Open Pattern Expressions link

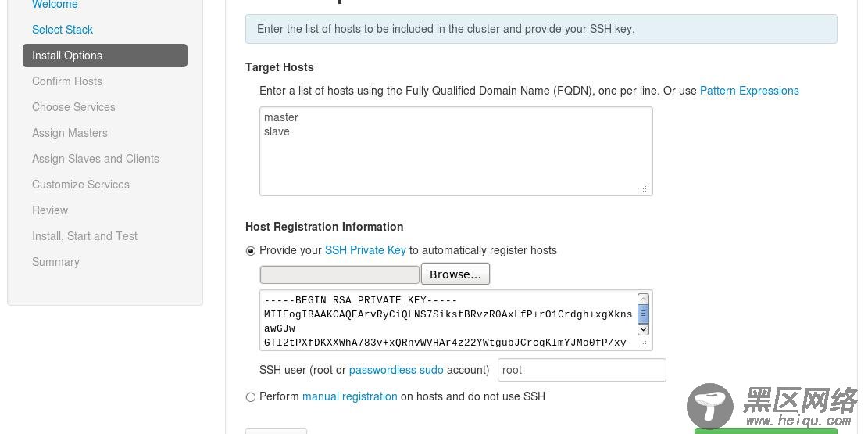pos(749,91)
